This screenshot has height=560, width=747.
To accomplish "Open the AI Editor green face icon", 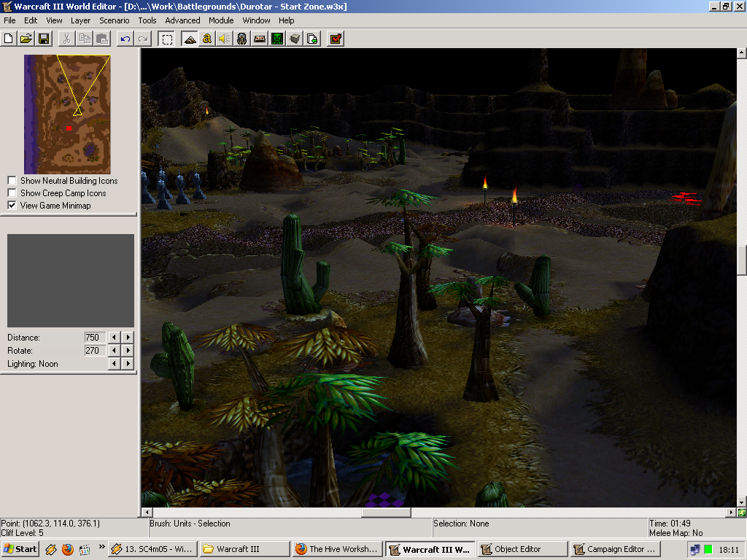I will coord(277,39).
